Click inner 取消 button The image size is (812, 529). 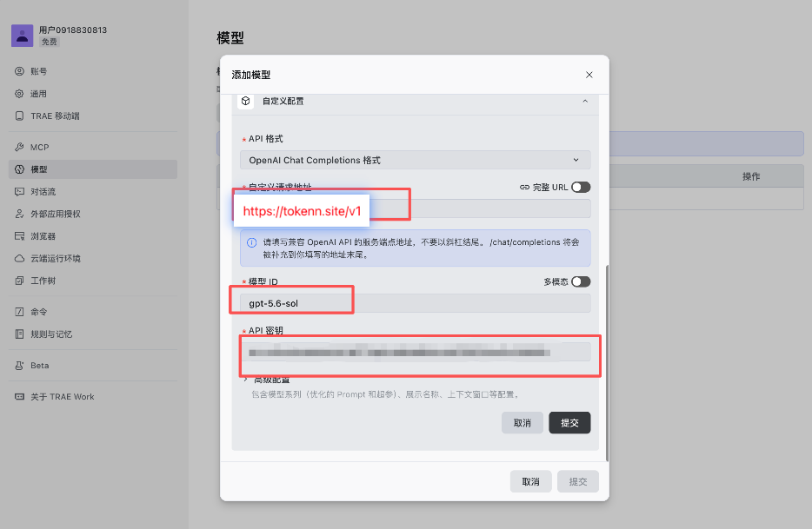[522, 423]
